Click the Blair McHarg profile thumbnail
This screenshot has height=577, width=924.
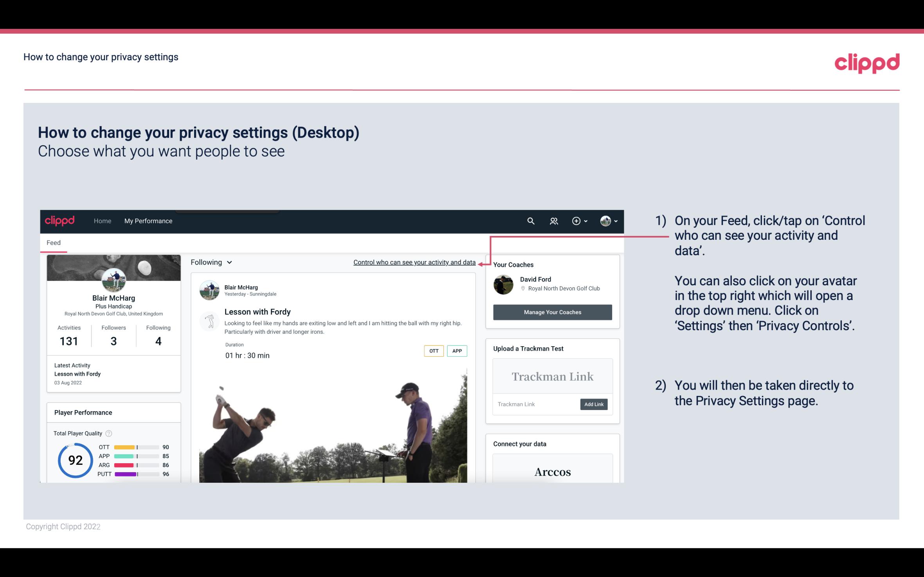[x=113, y=280]
